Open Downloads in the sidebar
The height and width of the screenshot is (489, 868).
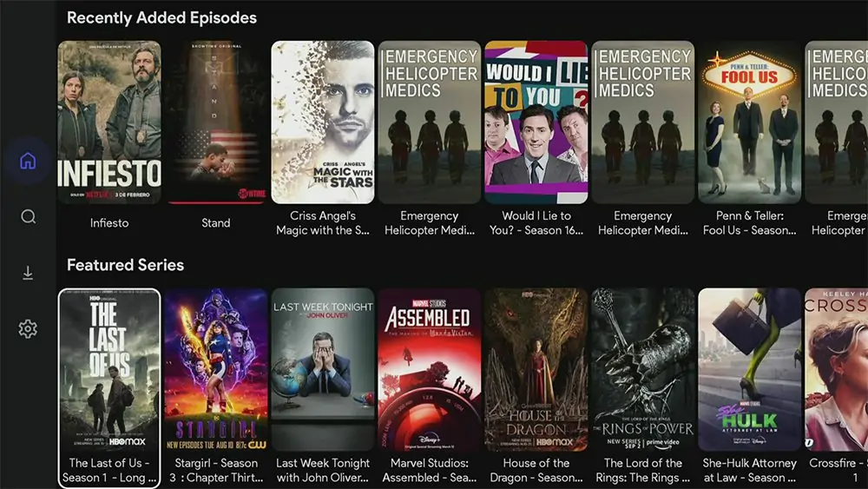pyautogui.click(x=28, y=273)
